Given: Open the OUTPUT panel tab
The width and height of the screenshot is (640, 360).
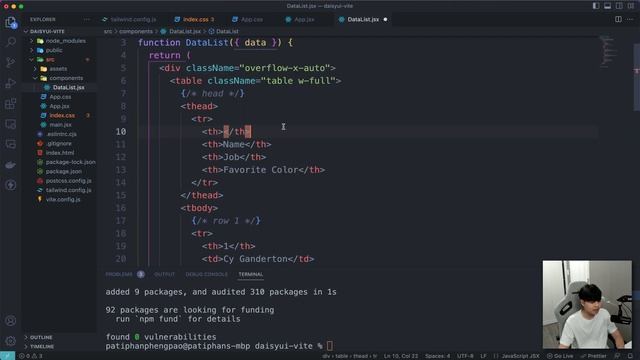Looking at the screenshot, I should click(164, 274).
